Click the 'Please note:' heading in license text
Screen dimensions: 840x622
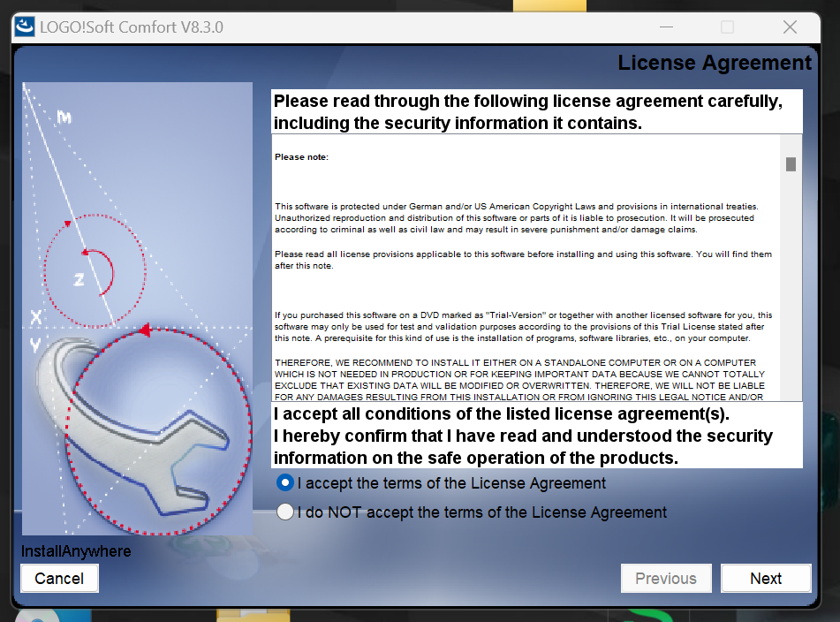pyautogui.click(x=301, y=157)
